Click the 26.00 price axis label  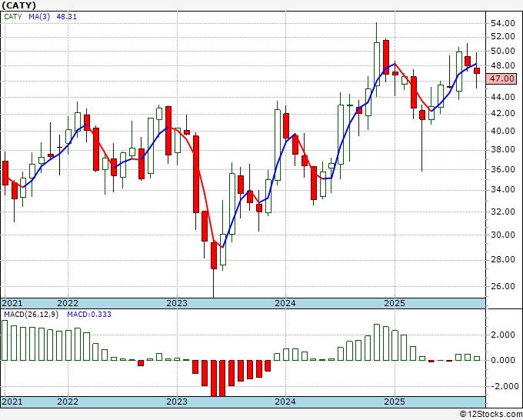[x=503, y=286]
